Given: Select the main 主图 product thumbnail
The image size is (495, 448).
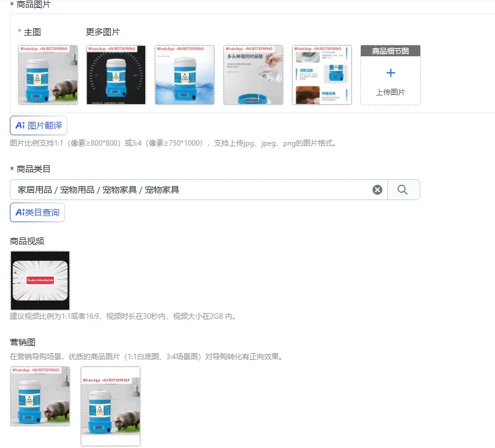Looking at the screenshot, I should pos(48,75).
